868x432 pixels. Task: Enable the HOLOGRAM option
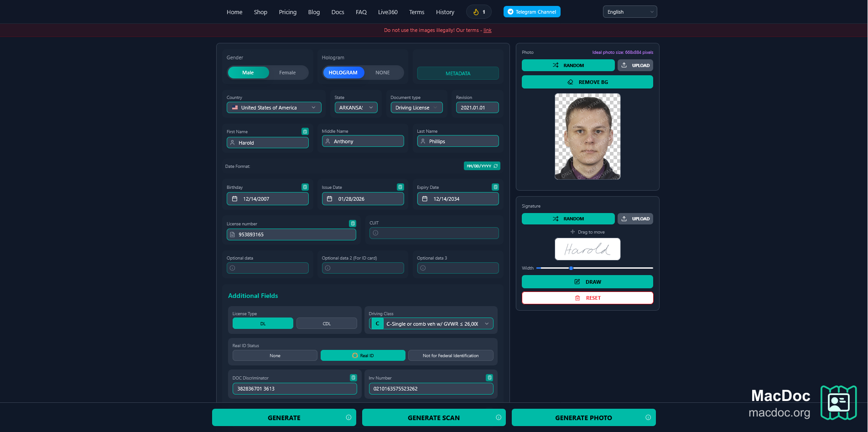pyautogui.click(x=343, y=73)
